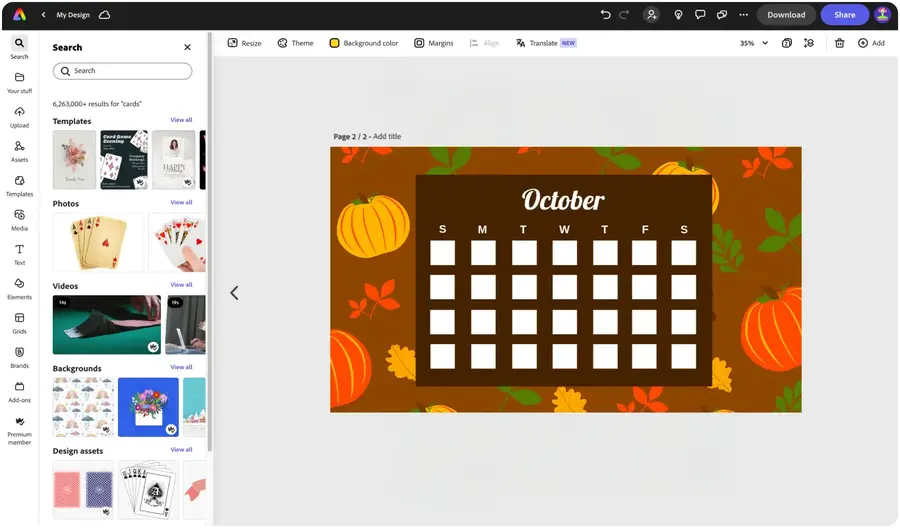Open the chat bubbles icon in the top bar
Screen dimensions: 900x528
721,15
